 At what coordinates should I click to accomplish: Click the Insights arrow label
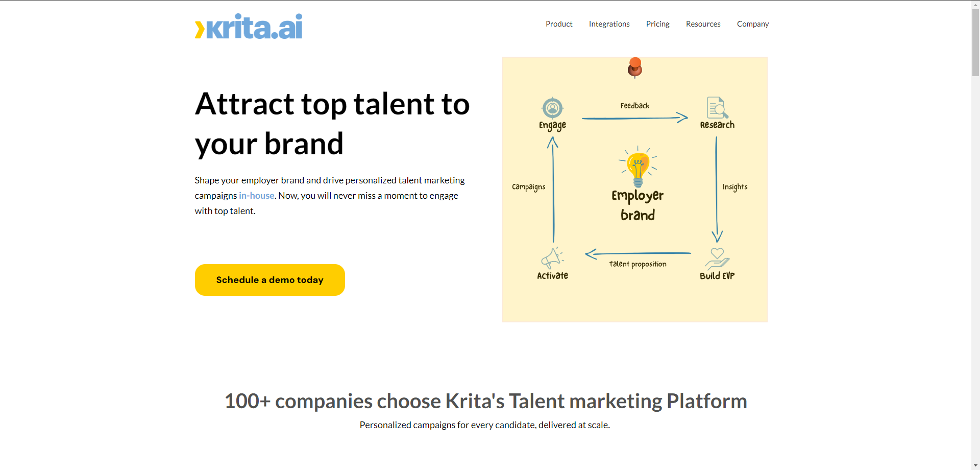(x=735, y=186)
